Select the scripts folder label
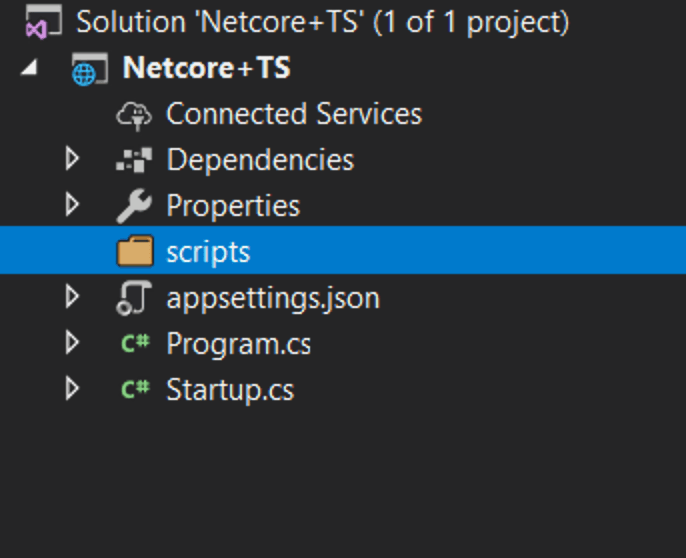Viewport: 686px width, 558px height. tap(208, 251)
